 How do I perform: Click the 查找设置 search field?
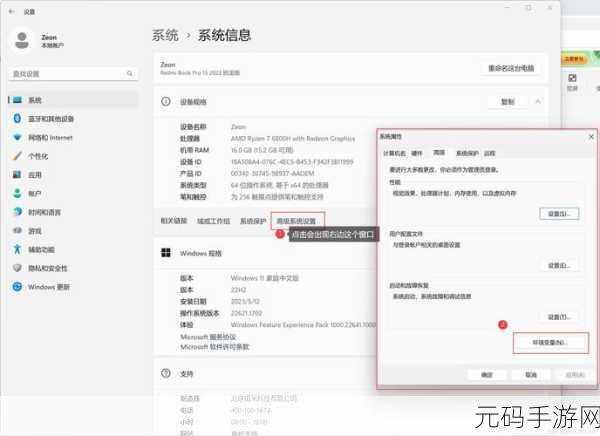point(73,73)
